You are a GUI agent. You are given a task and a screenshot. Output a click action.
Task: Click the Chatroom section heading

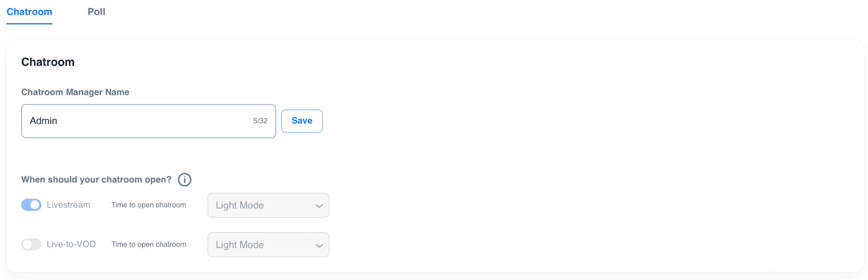[x=48, y=62]
